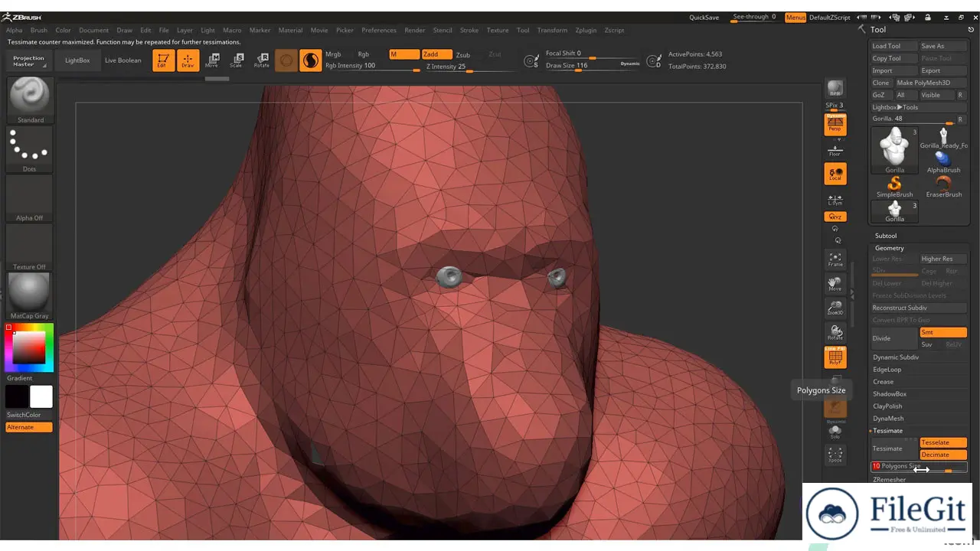The image size is (980, 551).
Task: Select the SimpleBrush tool thumbnail
Action: pyautogui.click(x=894, y=187)
